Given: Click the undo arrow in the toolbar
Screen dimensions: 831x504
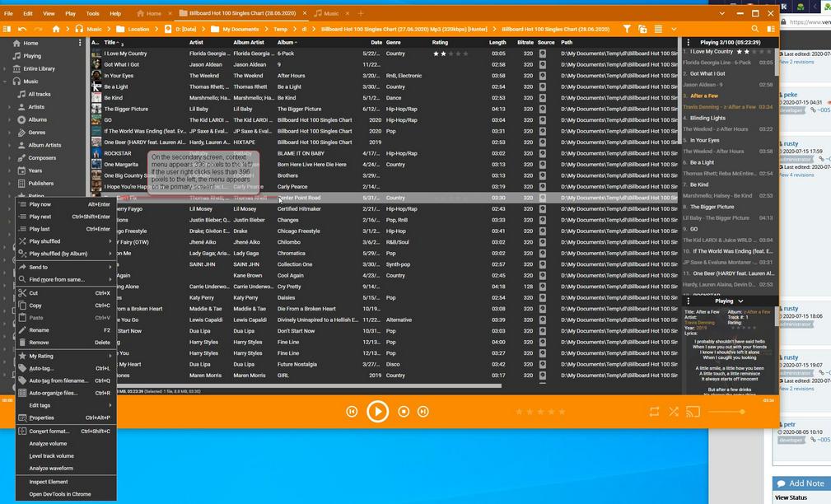Looking at the screenshot, I should 22,29.
